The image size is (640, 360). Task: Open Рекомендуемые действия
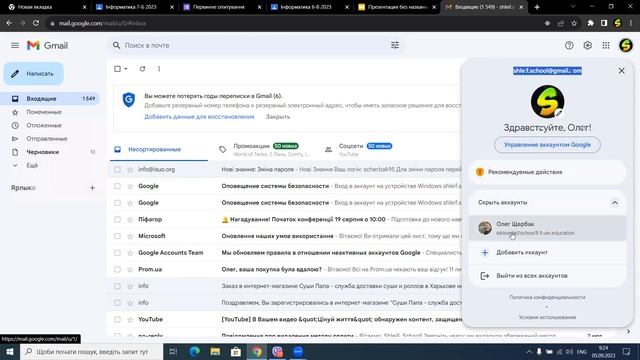pos(547,172)
